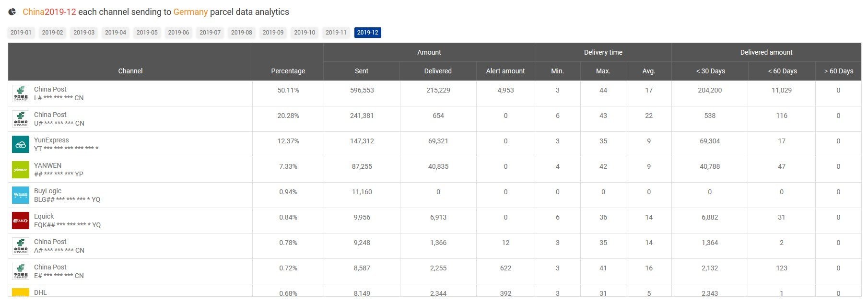This screenshot has height=303, width=868.
Task: Click the 11,160 sent value for BuyLogic
Action: point(362,192)
